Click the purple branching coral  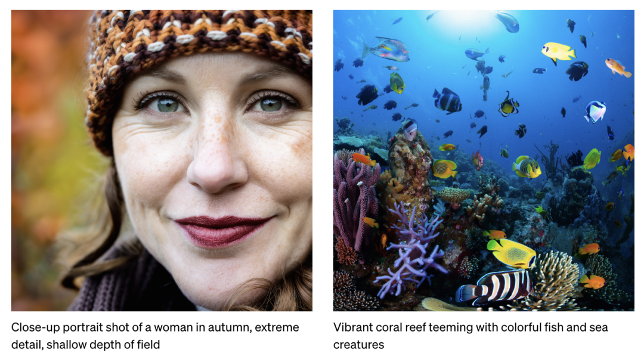[x=413, y=246]
